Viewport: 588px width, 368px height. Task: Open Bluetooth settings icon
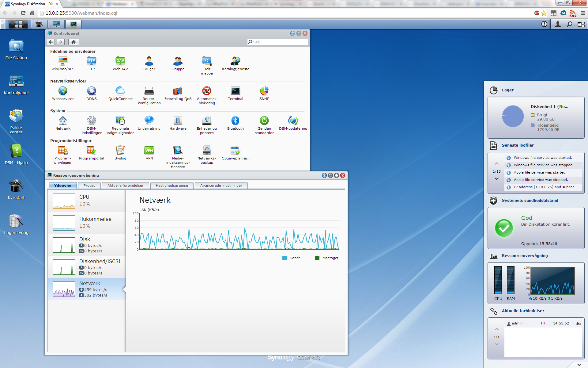pos(236,123)
